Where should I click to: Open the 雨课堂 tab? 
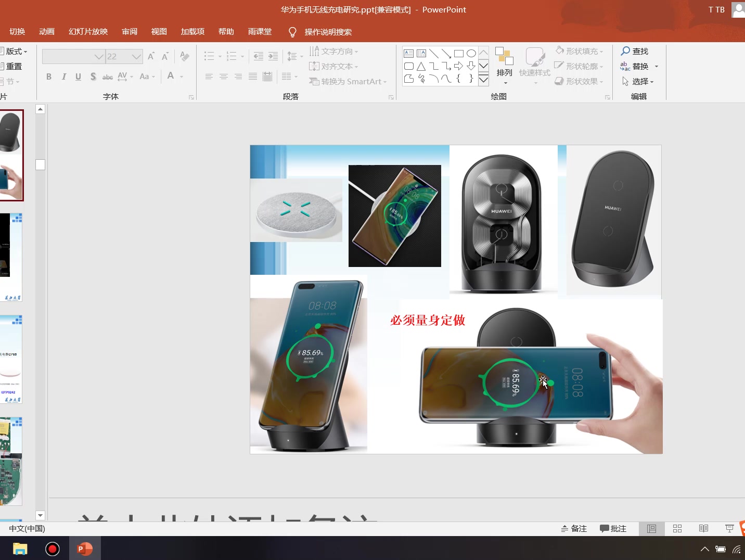260,32
